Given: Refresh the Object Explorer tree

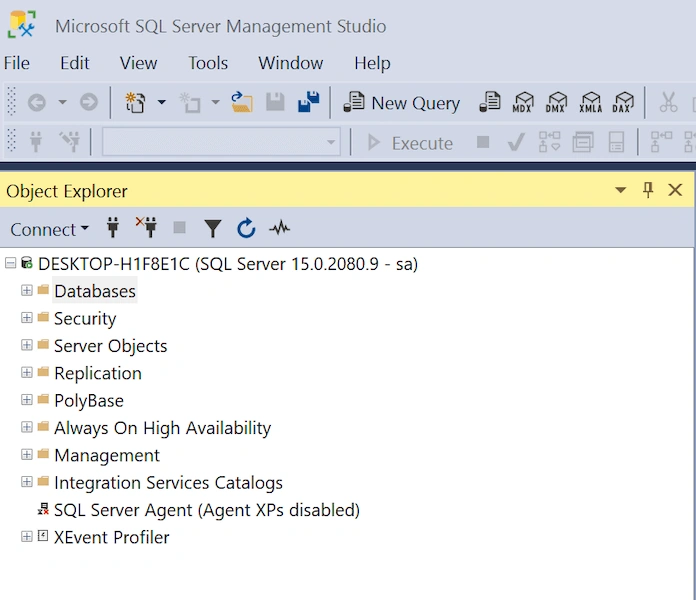Looking at the screenshot, I should point(246,228).
